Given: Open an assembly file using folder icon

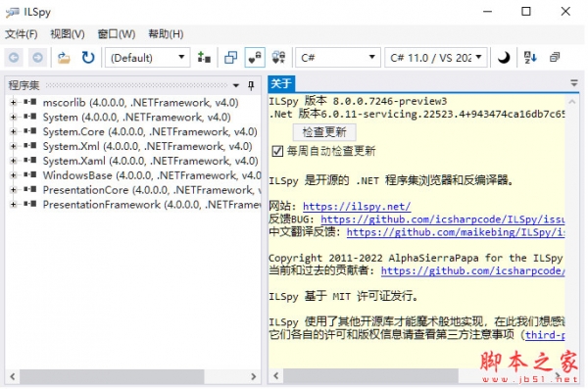Looking at the screenshot, I should tap(64, 58).
